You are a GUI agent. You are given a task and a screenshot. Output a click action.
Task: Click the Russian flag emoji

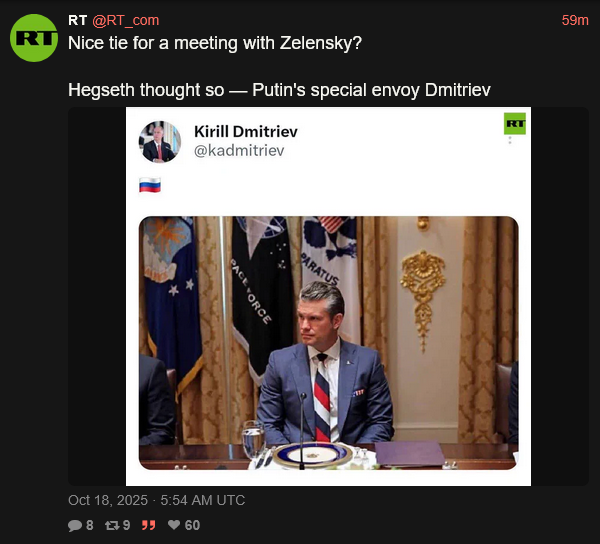pos(150,185)
